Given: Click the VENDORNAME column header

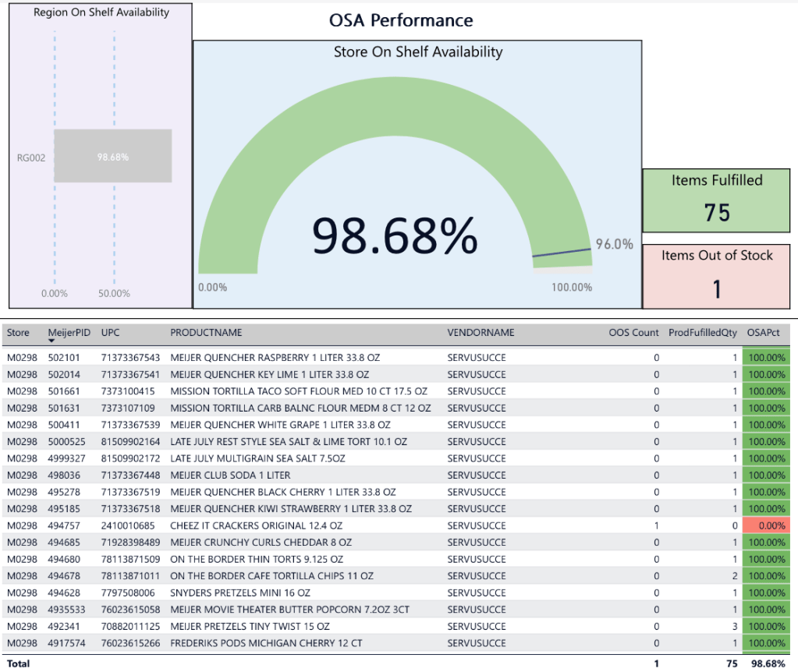Looking at the screenshot, I should tap(481, 332).
